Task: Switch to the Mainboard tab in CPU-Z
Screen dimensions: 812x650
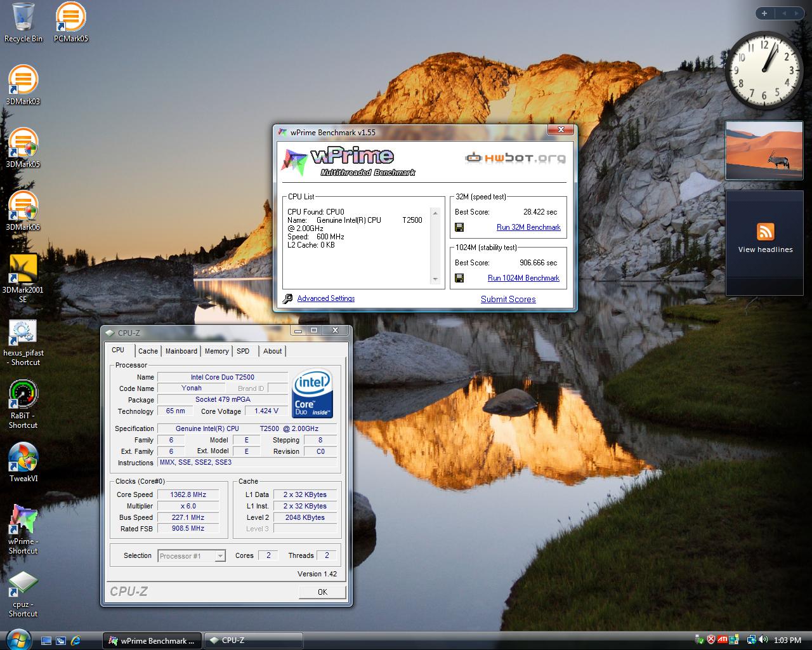Action: pos(181,351)
